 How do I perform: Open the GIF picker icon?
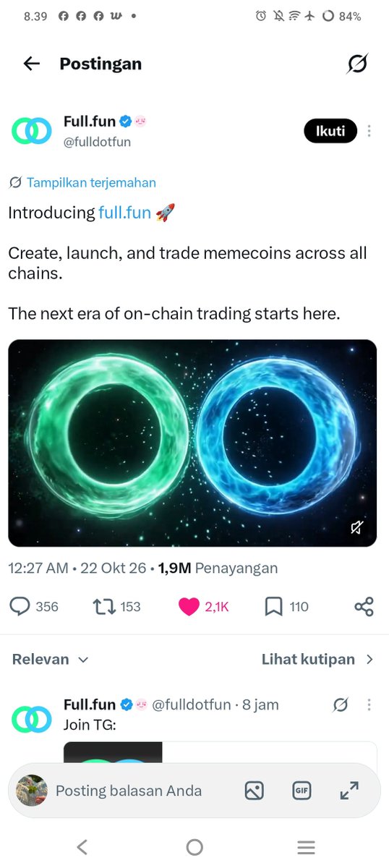click(x=302, y=791)
